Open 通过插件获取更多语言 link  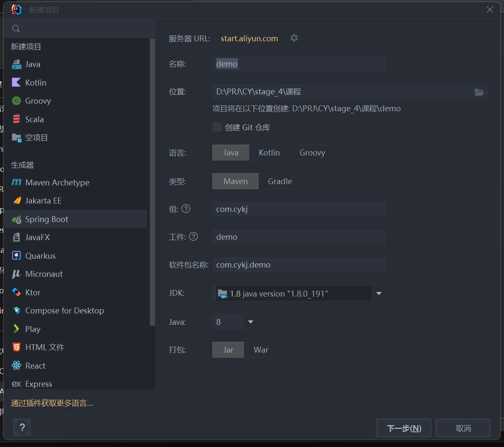click(52, 403)
